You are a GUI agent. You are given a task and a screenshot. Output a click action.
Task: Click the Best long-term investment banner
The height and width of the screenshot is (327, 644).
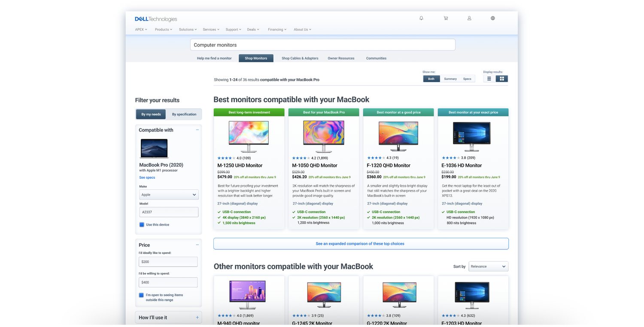coord(249,112)
